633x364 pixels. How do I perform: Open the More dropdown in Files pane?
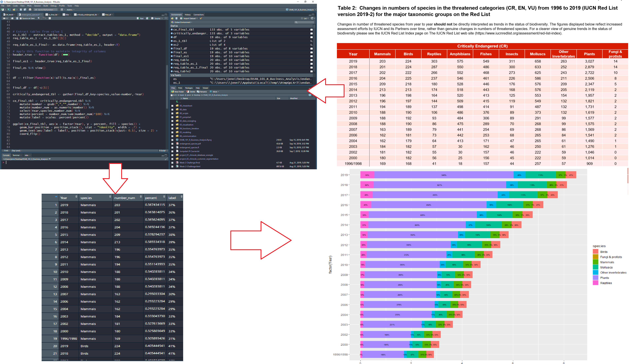tap(215, 92)
